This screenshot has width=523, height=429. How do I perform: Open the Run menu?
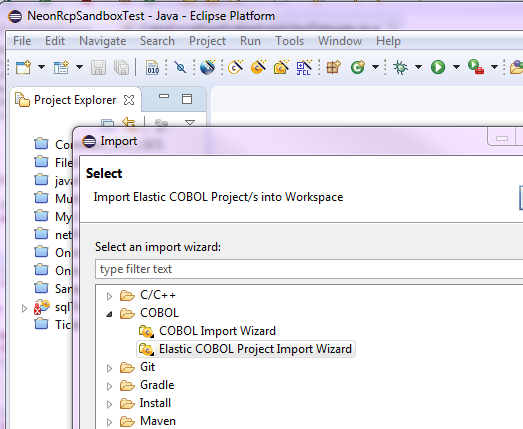coord(250,41)
